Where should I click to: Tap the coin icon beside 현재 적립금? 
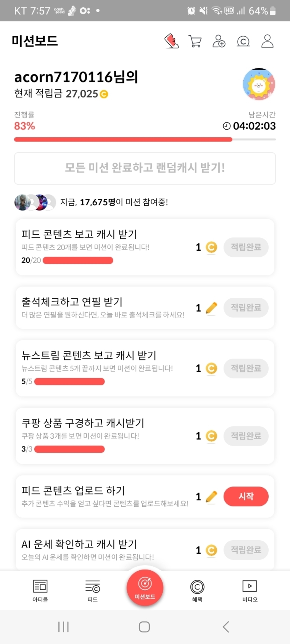pyautogui.click(x=104, y=94)
